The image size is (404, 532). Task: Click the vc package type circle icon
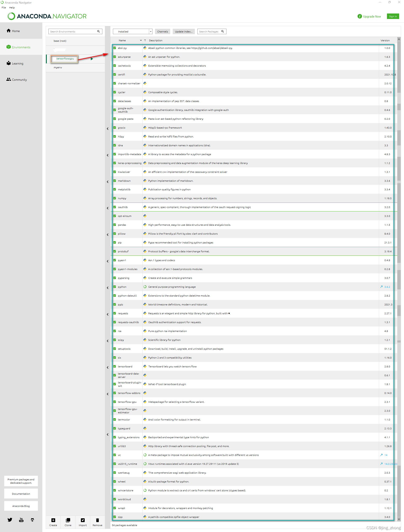pos(145,455)
